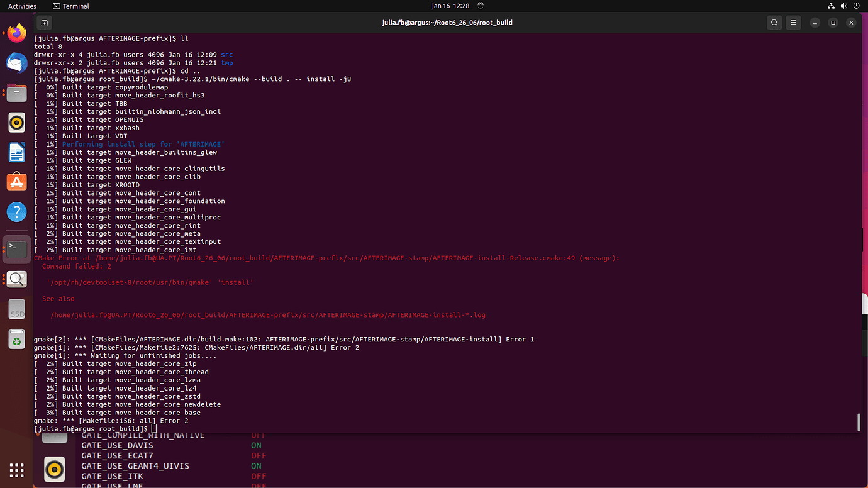Open the Files folder icon in the dock

coord(16,91)
